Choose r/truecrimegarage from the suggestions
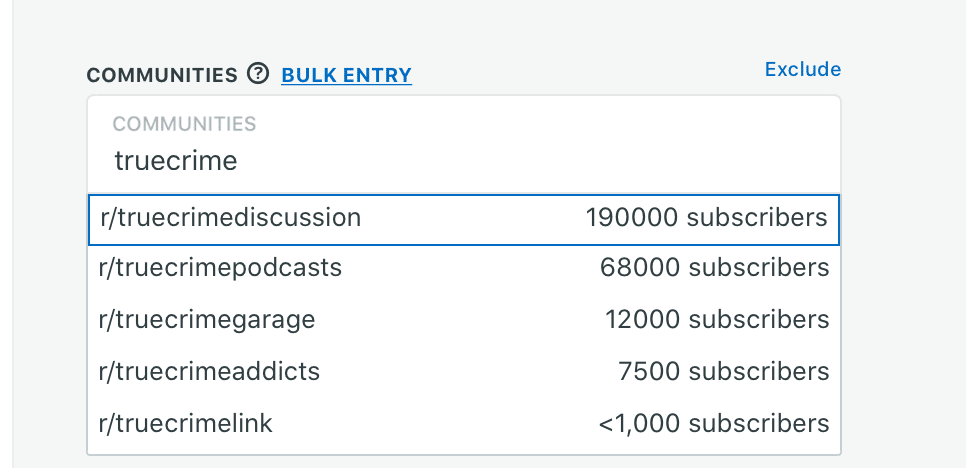 [x=207, y=320]
